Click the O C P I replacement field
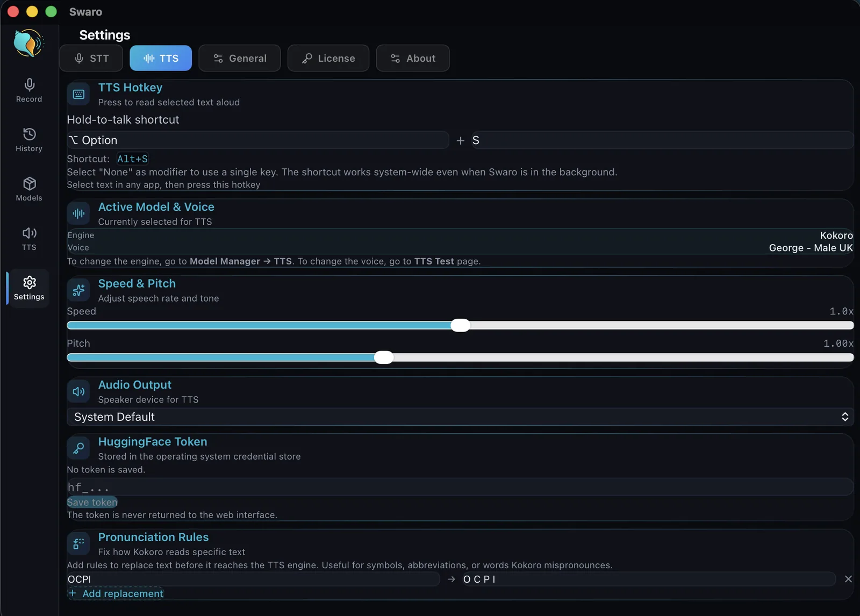Image resolution: width=860 pixels, height=616 pixels. point(648,579)
